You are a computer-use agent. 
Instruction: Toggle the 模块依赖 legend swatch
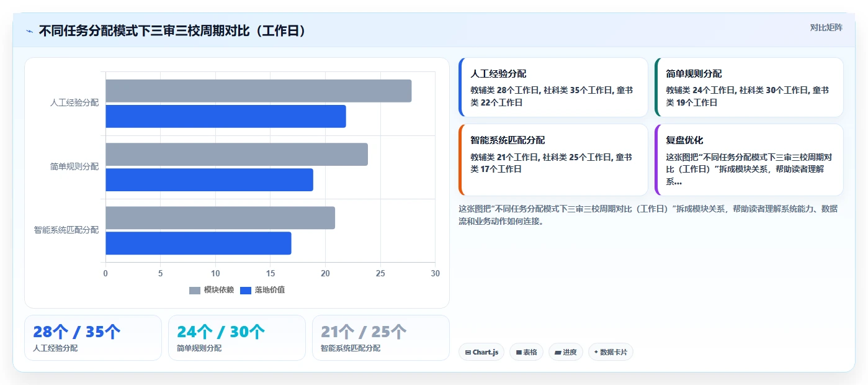tap(195, 290)
